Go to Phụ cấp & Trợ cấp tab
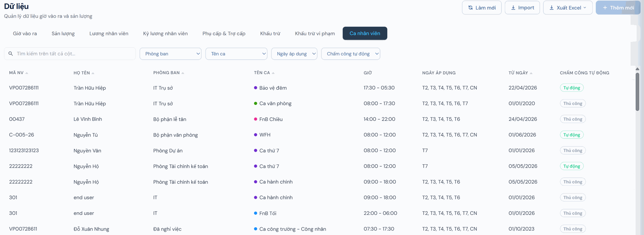The width and height of the screenshot is (644, 235). (x=224, y=34)
